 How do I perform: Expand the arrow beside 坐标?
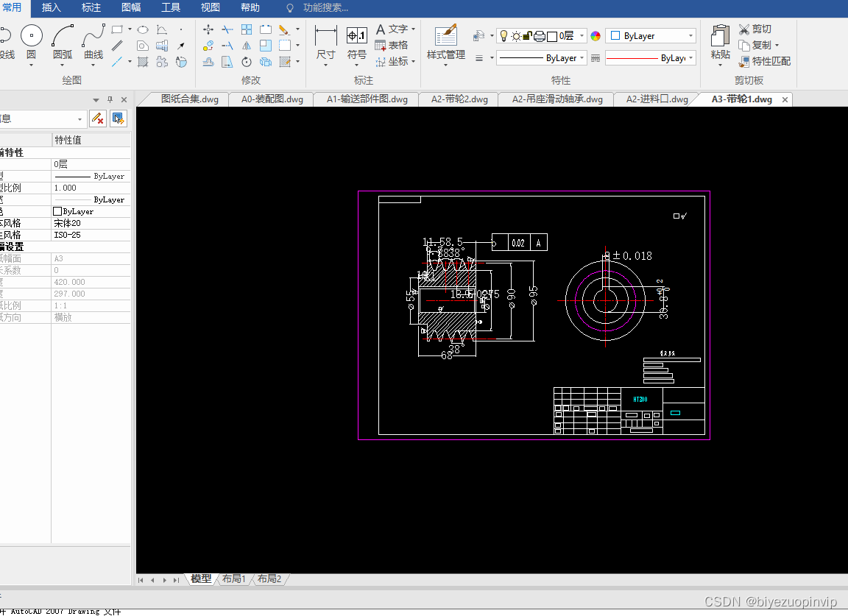pos(413,62)
